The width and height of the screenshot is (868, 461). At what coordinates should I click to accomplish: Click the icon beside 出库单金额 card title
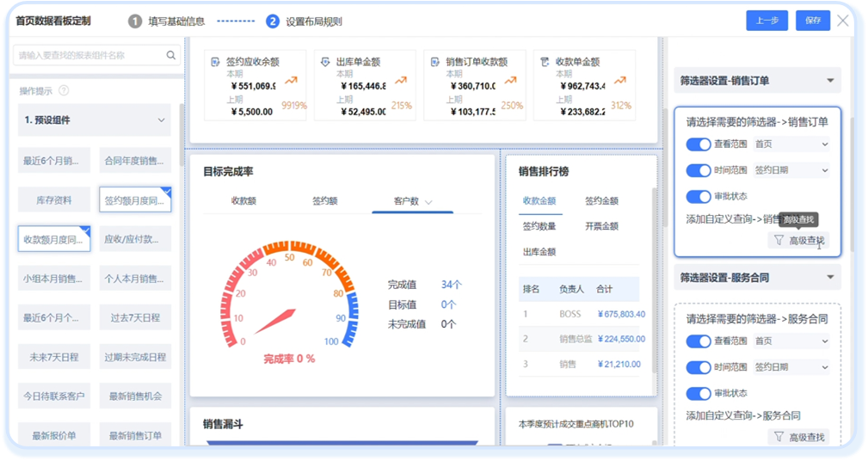click(x=324, y=62)
